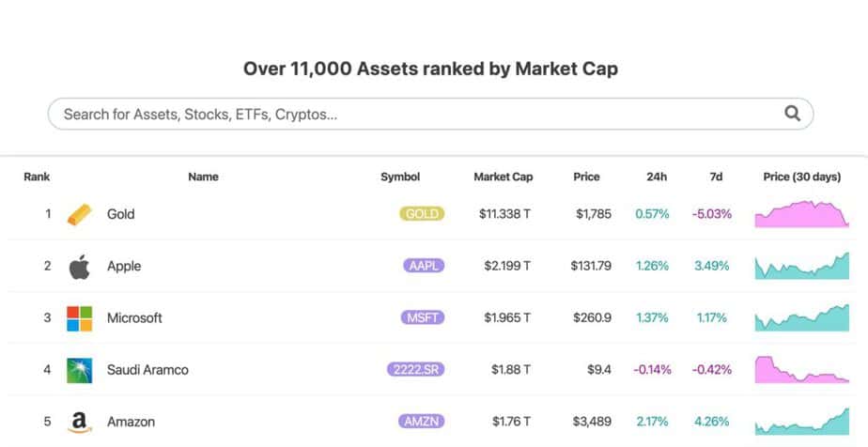This screenshot has width=868, height=447.
Task: Click Microsoft market cap $1.965 T
Action: point(507,318)
